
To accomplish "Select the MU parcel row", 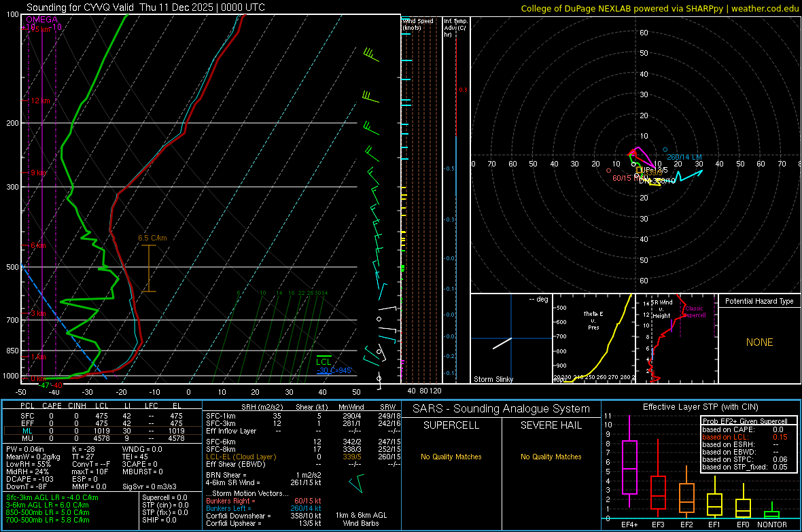I will coord(102,438).
